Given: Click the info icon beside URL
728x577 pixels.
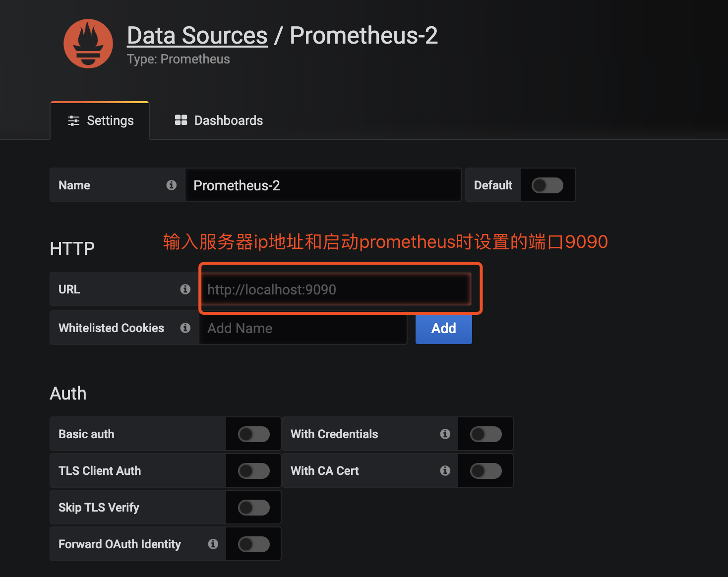Looking at the screenshot, I should [x=185, y=289].
